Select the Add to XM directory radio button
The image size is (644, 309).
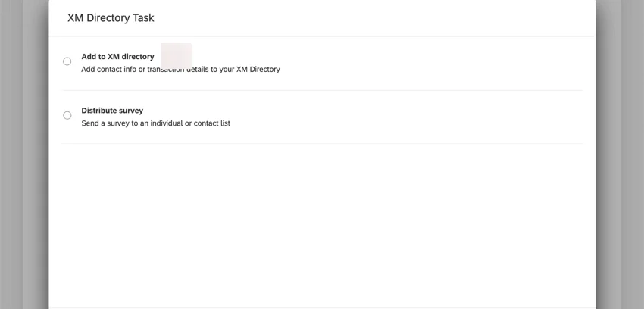click(x=67, y=61)
